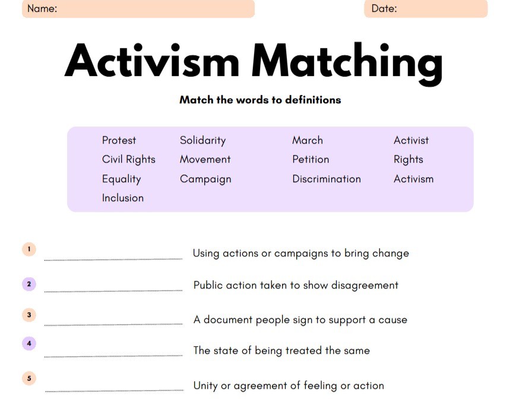Select the word Petition in word bank
Screen dimensions: 532x399
coord(310,160)
